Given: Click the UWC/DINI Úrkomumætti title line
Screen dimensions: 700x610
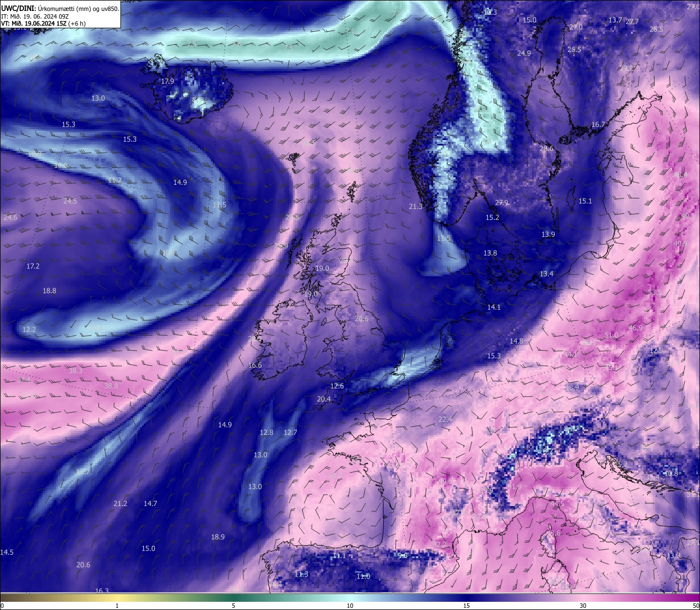Looking at the screenshot, I should click(x=60, y=8).
